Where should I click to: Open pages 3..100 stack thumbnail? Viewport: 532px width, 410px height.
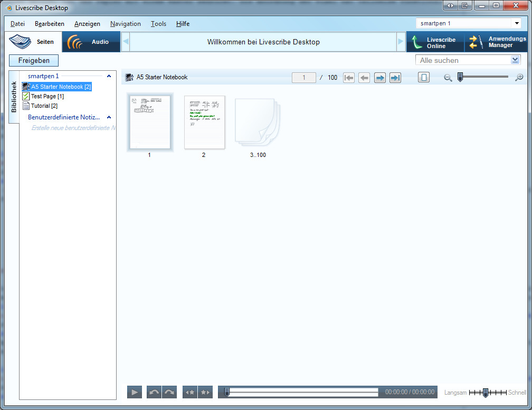258,122
